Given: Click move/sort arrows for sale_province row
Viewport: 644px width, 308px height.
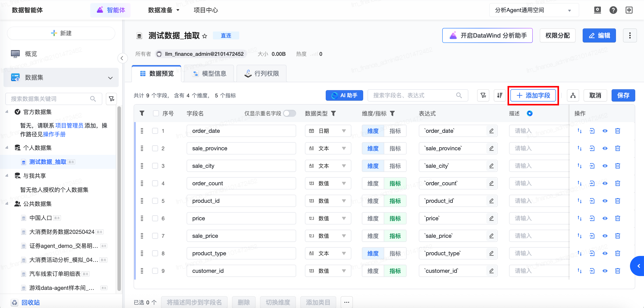Looking at the screenshot, I should [x=580, y=148].
